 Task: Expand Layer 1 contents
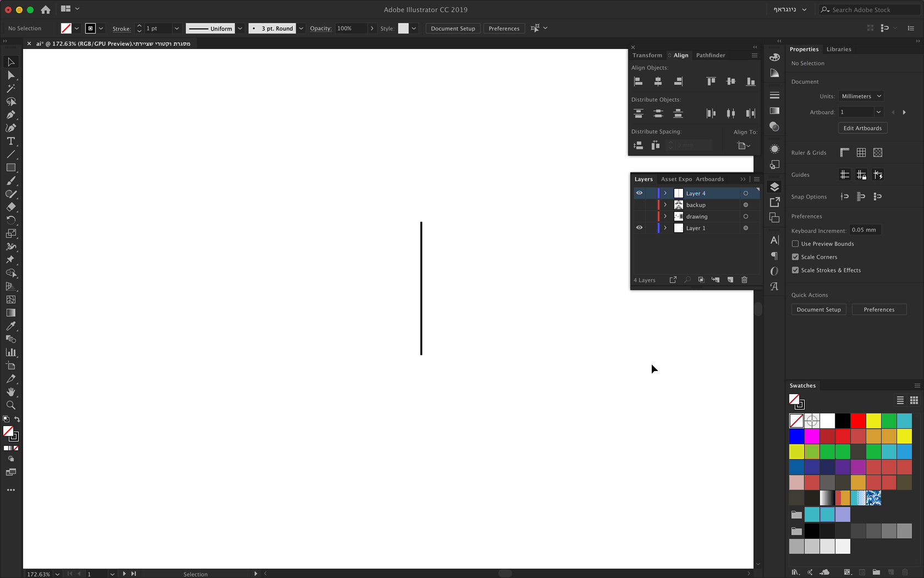665,228
